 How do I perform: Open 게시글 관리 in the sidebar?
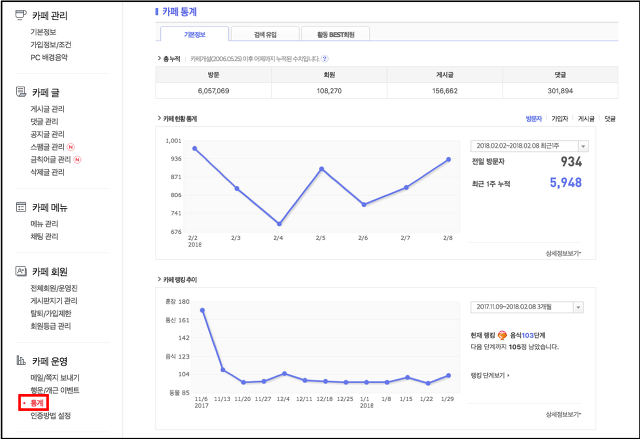click(47, 108)
